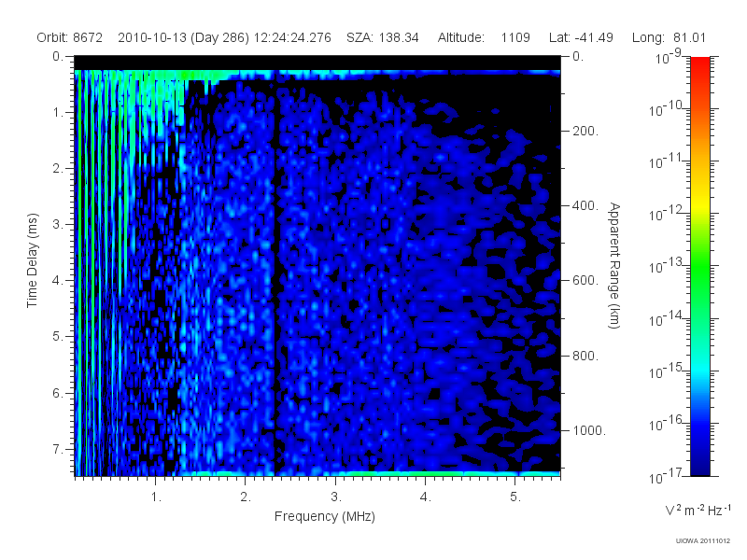Screen dimensions: 747x560
Task: Click the Frequency (MHz) axis title
Action: [325, 516]
